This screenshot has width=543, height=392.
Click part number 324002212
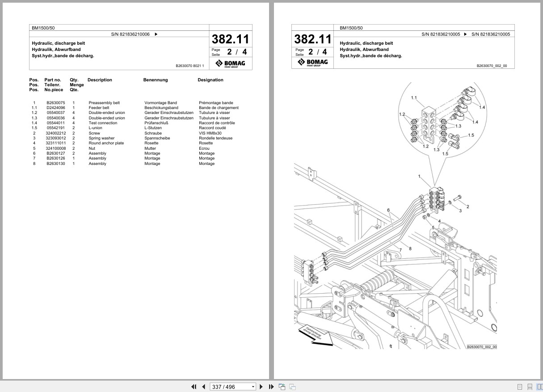point(56,133)
